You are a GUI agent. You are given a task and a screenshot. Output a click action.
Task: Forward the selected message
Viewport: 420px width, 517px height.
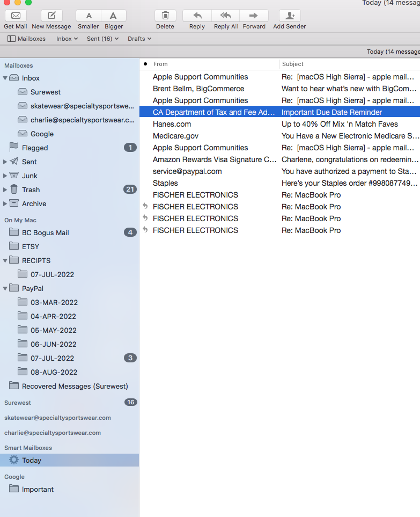coord(254,16)
